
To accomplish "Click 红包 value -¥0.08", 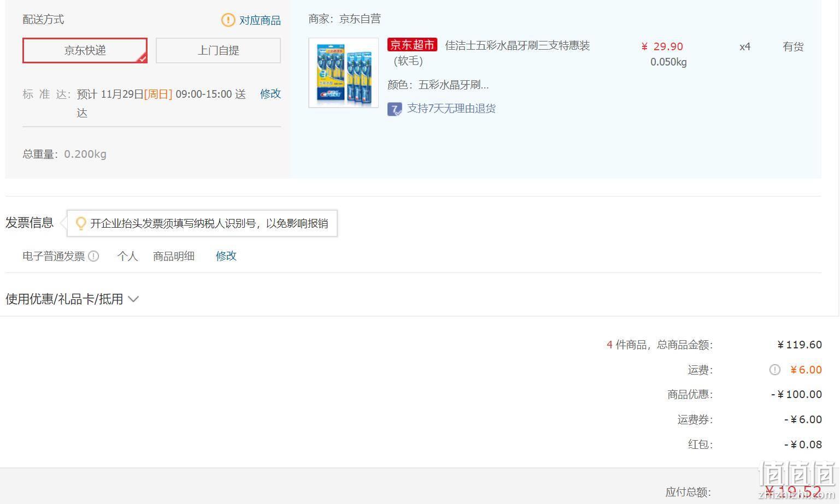I will tap(803, 444).
